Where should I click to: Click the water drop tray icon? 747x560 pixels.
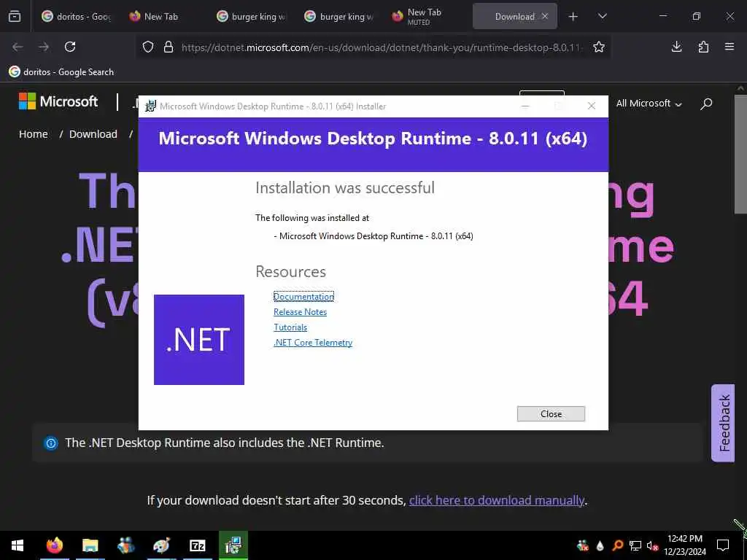point(600,545)
